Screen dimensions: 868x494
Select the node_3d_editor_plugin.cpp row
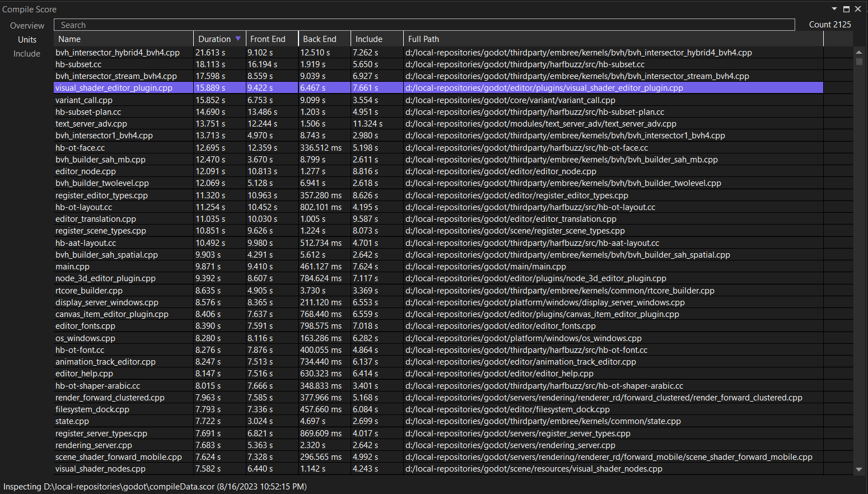coord(438,278)
